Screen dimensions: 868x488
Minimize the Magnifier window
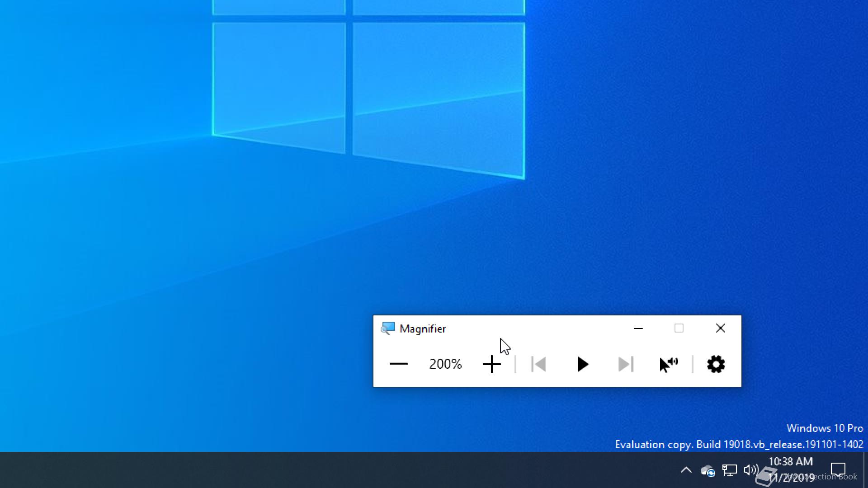(x=638, y=328)
